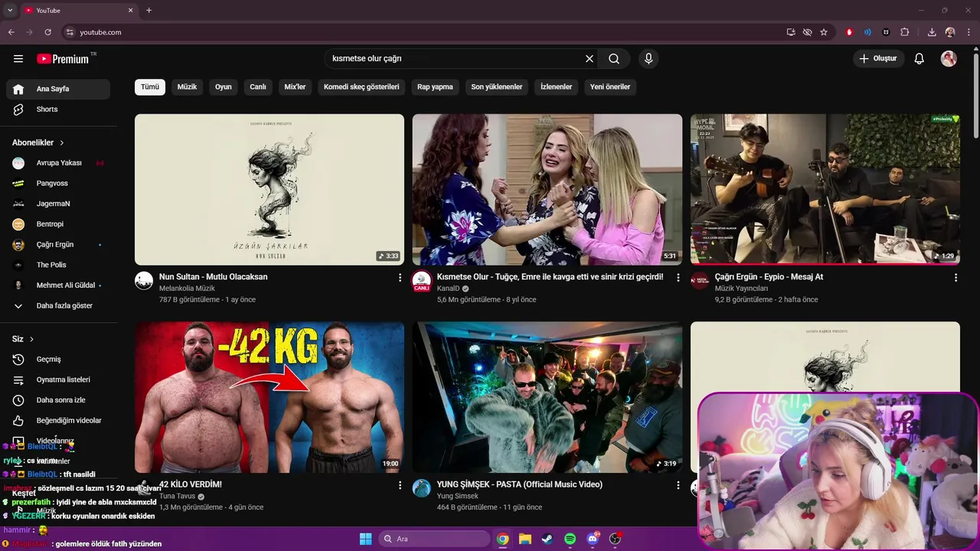This screenshot has width=980, height=551.
Task: Open the Yung Simsek channel avatar
Action: tap(422, 488)
